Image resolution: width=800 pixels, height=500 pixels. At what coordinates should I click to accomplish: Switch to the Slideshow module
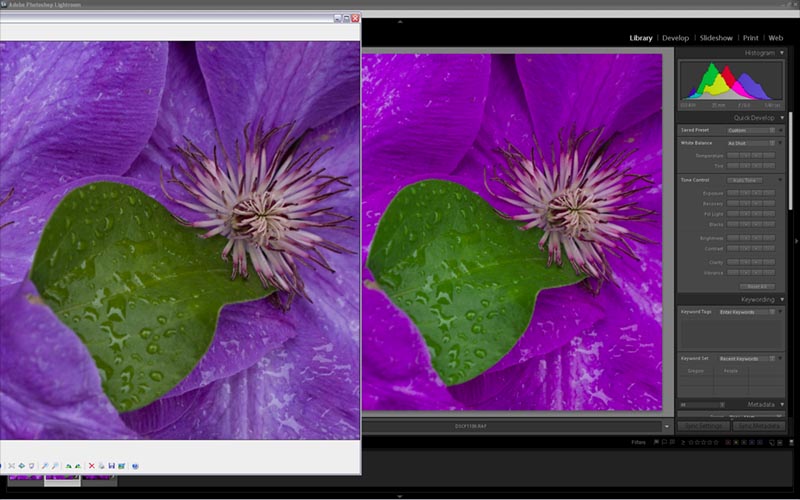point(716,38)
